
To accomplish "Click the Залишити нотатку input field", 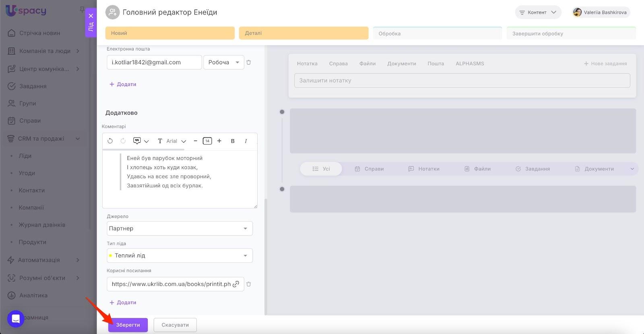I will pyautogui.click(x=462, y=80).
